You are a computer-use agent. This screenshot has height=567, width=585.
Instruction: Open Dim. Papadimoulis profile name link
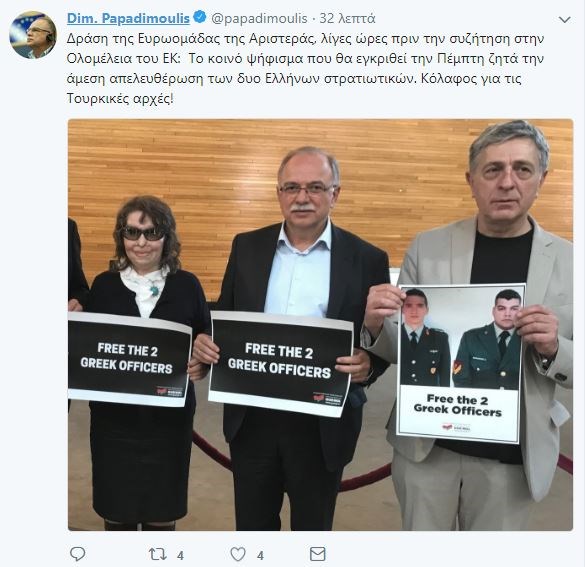point(128,18)
